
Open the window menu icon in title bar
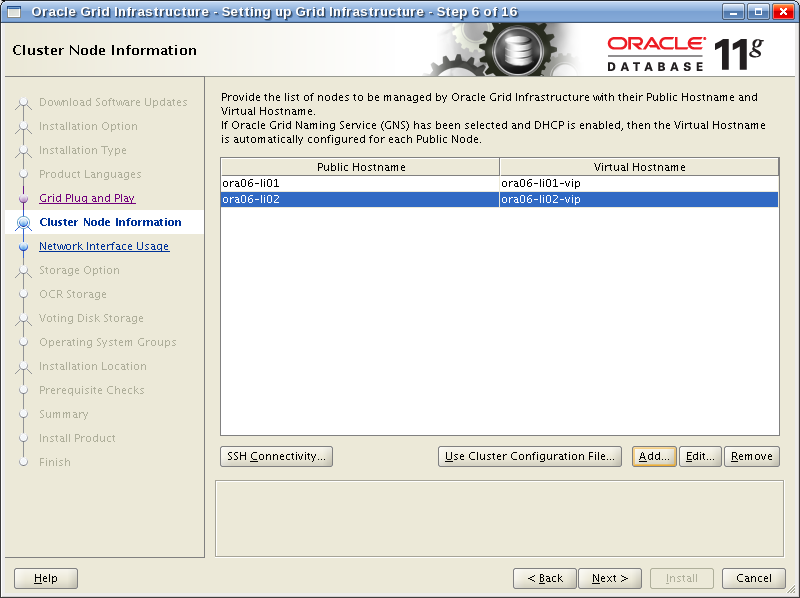[14, 12]
